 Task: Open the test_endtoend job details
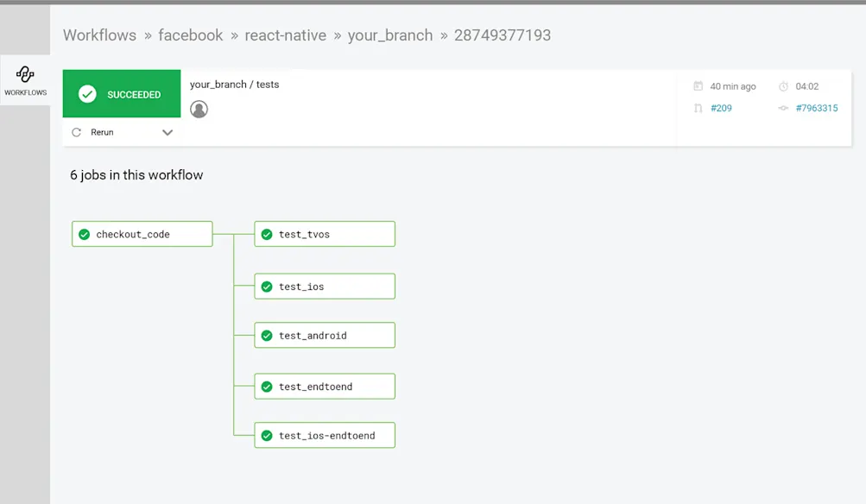(324, 386)
